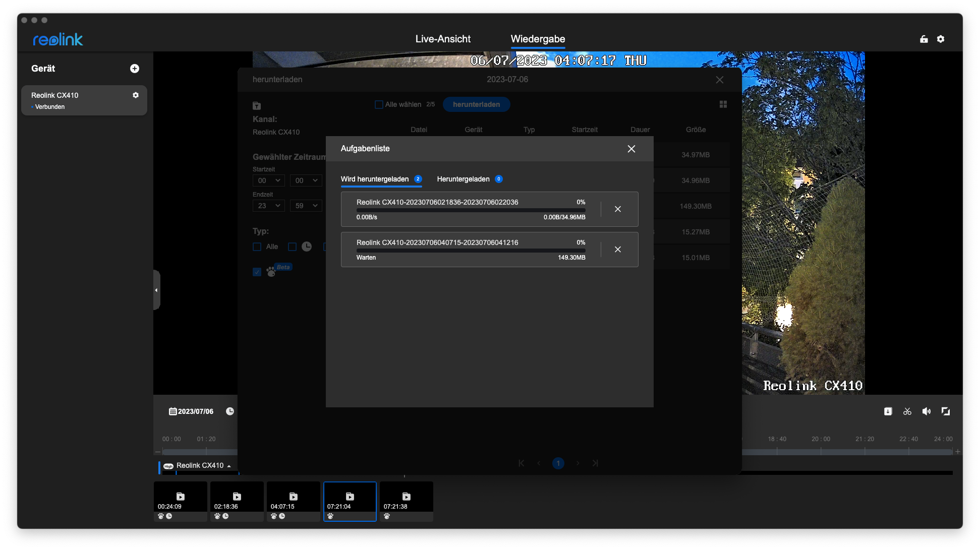Close the Aufgabenliste dialog
Screen dimensions: 980x550
tap(631, 149)
